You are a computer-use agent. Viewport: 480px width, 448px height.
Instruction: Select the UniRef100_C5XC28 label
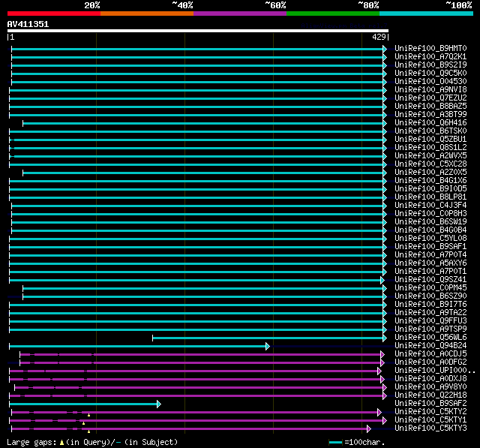click(430, 164)
